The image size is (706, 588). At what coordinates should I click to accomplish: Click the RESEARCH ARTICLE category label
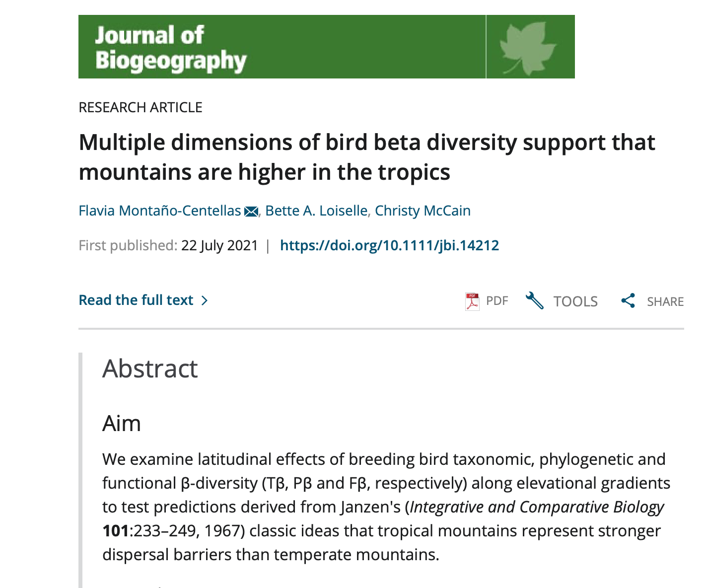coord(141,107)
